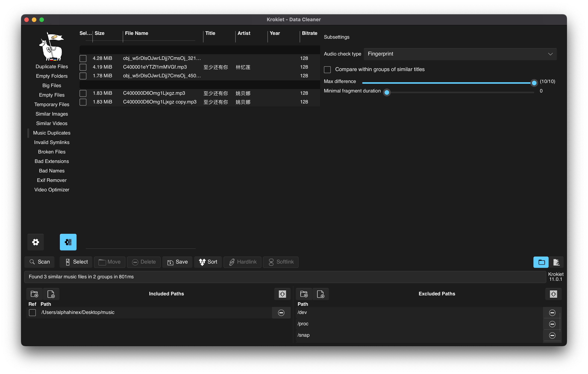
Task: Remove the /snap excluded path
Action: (552, 335)
